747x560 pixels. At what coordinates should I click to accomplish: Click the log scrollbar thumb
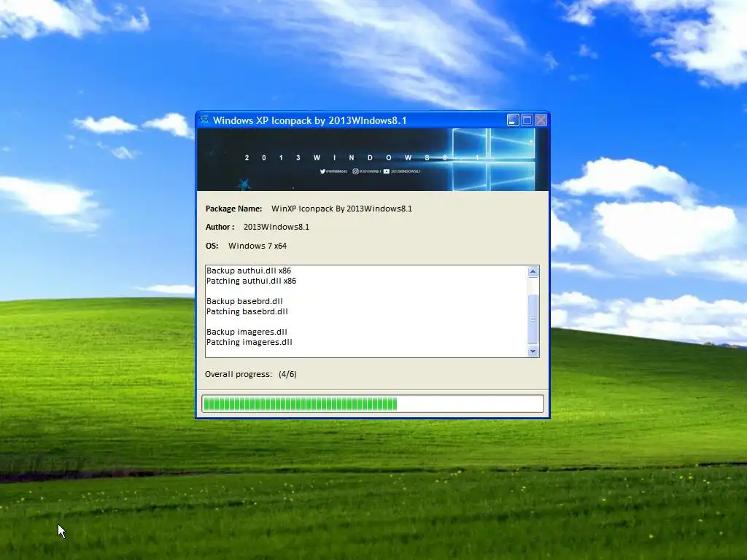click(x=533, y=319)
